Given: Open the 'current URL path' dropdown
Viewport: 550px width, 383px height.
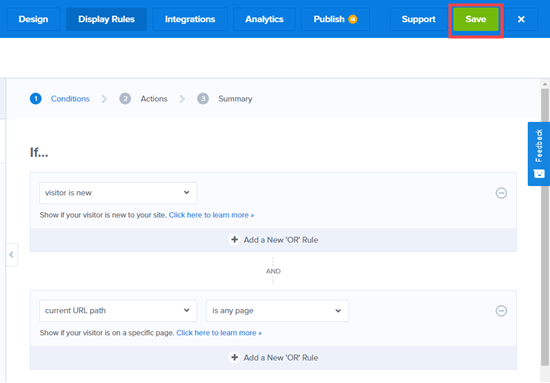Looking at the screenshot, I should pyautogui.click(x=118, y=311).
